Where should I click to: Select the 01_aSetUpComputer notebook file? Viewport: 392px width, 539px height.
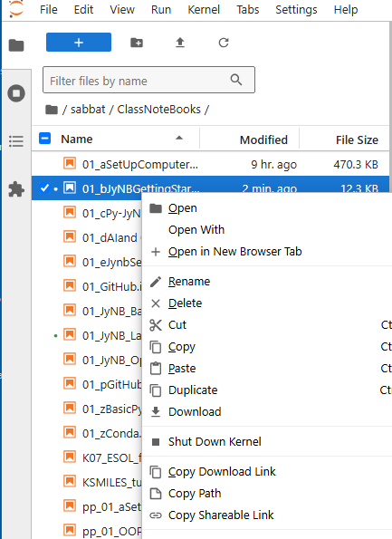[210, 164]
